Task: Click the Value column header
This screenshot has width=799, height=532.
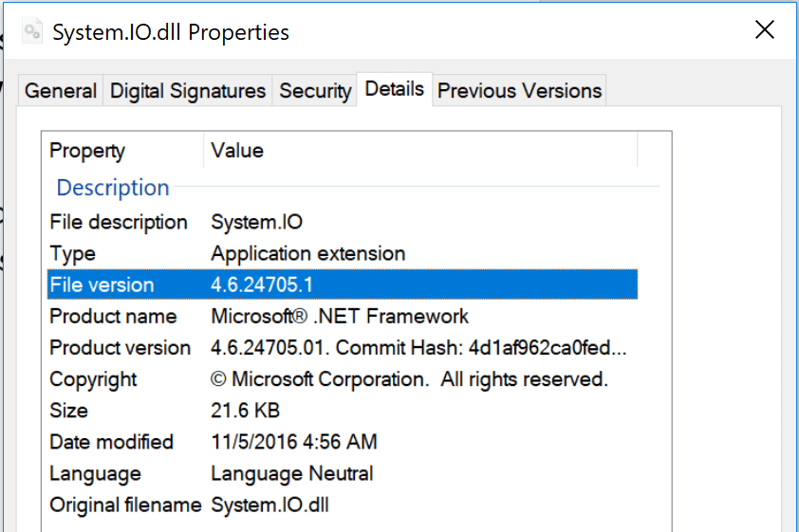Action: pyautogui.click(x=420, y=150)
